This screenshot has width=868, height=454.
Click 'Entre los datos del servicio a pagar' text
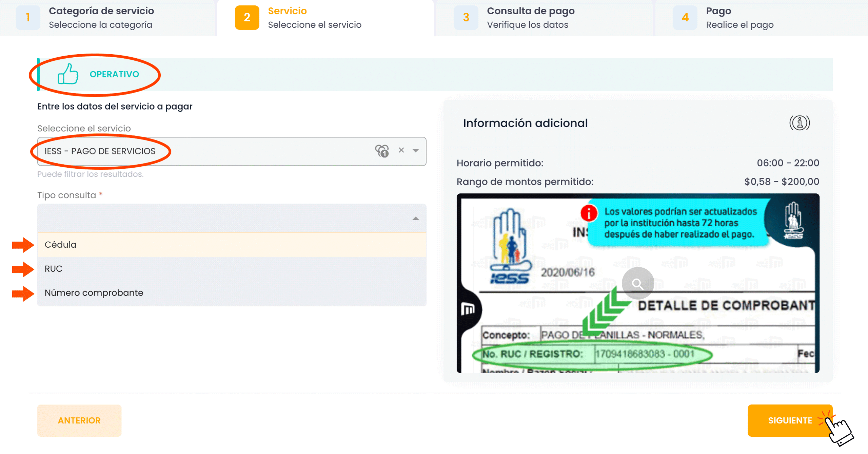coord(115,107)
